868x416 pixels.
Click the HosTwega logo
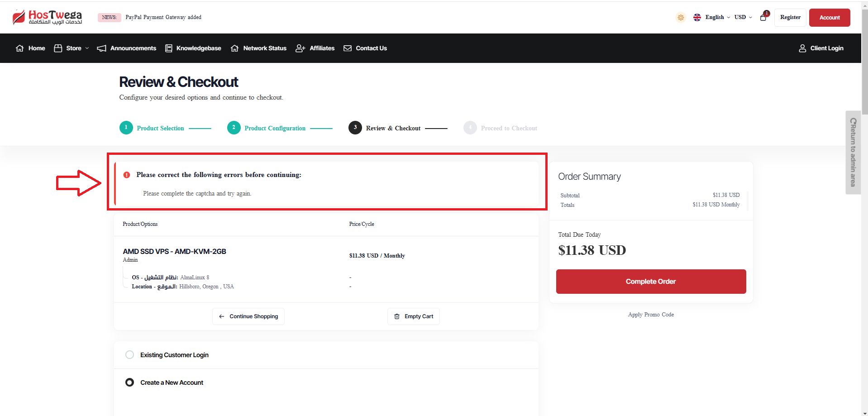click(x=47, y=17)
